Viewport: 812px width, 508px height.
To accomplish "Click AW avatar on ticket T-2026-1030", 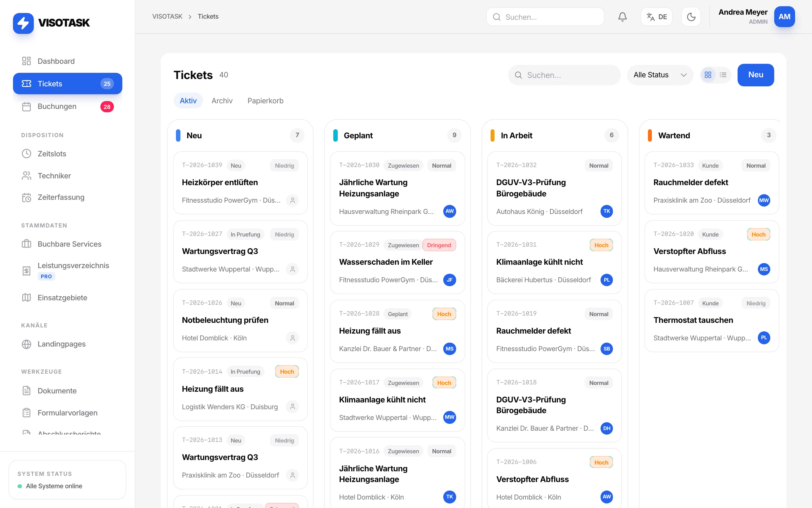I will click(x=450, y=211).
